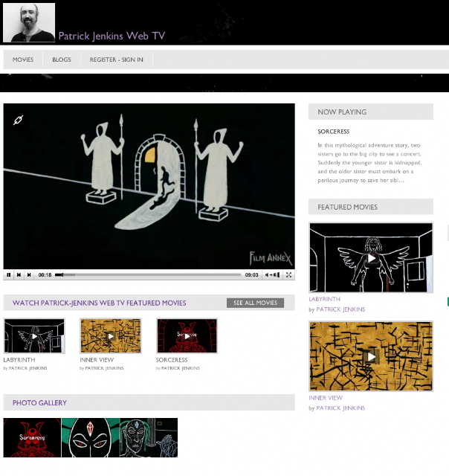Screen dimensions: 449x476
Task: Play the small Inner View thumbnail in the featured row
Action: 111,335
